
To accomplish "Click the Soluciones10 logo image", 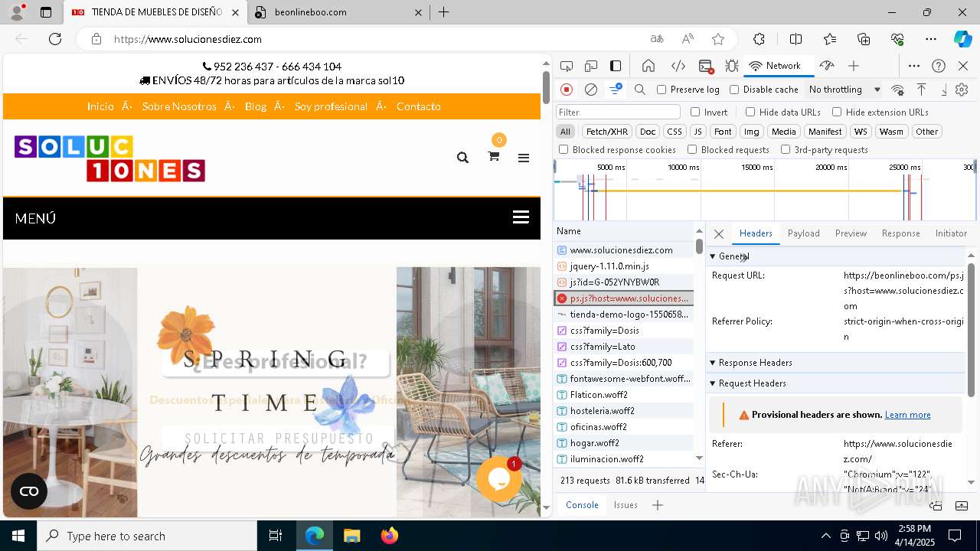I will tap(109, 158).
